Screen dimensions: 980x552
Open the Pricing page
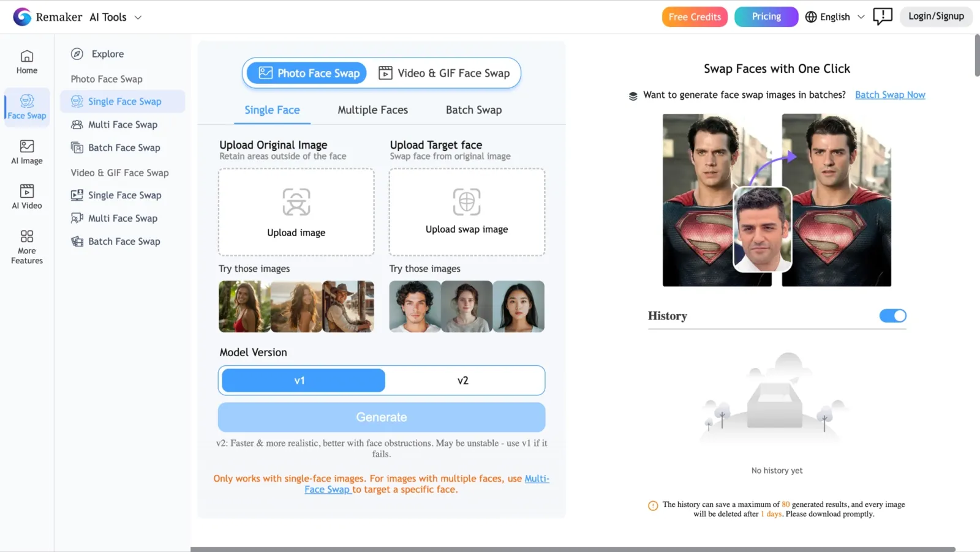click(766, 17)
